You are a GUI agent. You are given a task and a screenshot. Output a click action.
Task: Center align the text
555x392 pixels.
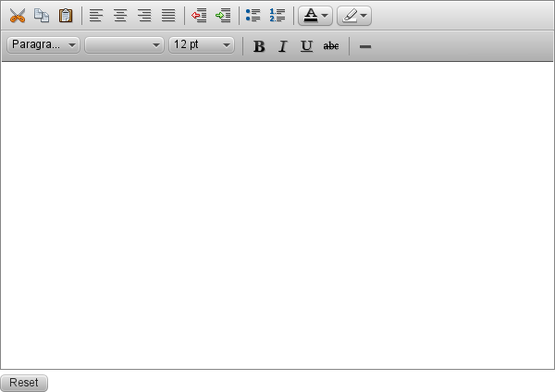click(120, 16)
